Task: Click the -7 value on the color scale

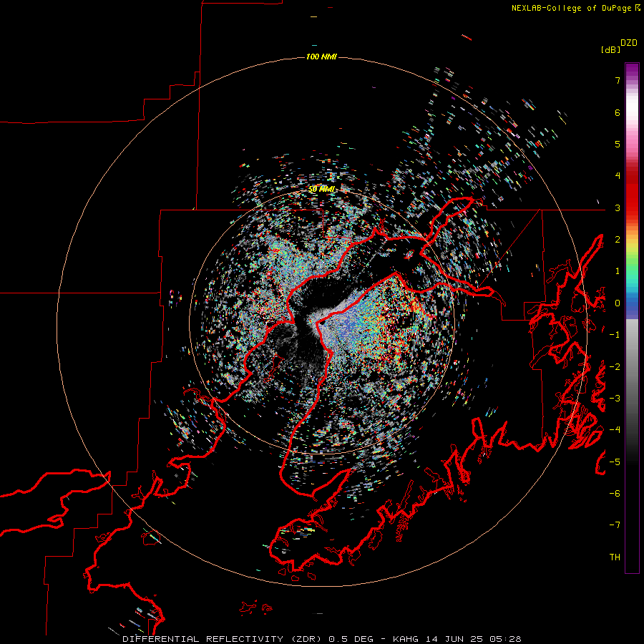Action: point(615,525)
